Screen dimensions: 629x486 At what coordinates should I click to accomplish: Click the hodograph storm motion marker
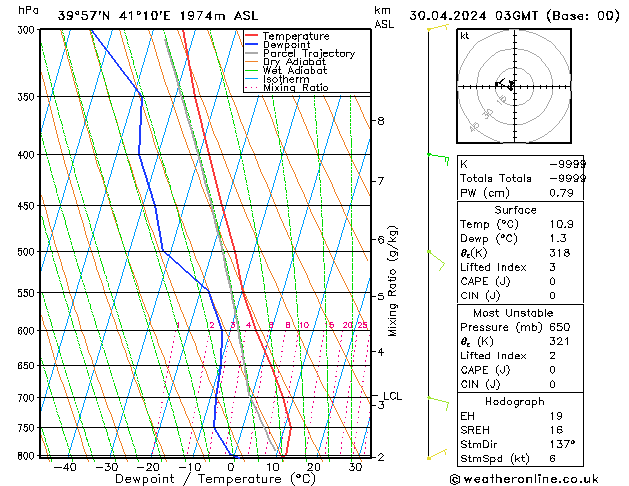(511, 85)
